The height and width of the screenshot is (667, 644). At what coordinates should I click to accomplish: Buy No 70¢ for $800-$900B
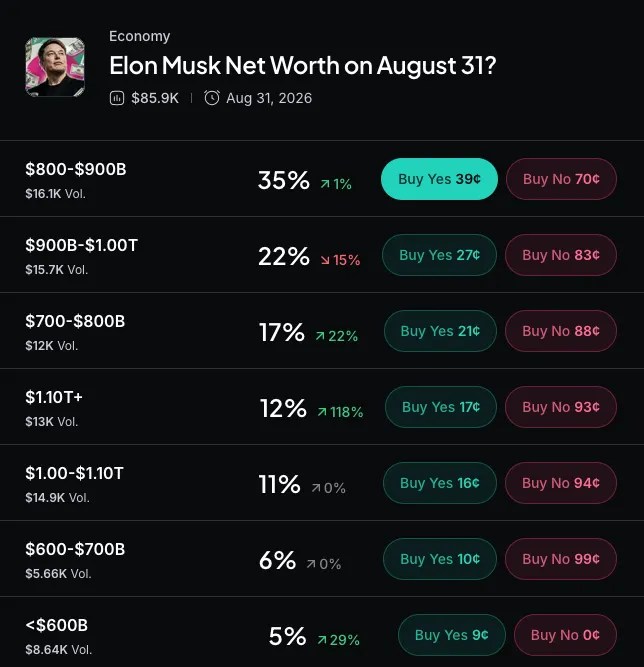561,179
